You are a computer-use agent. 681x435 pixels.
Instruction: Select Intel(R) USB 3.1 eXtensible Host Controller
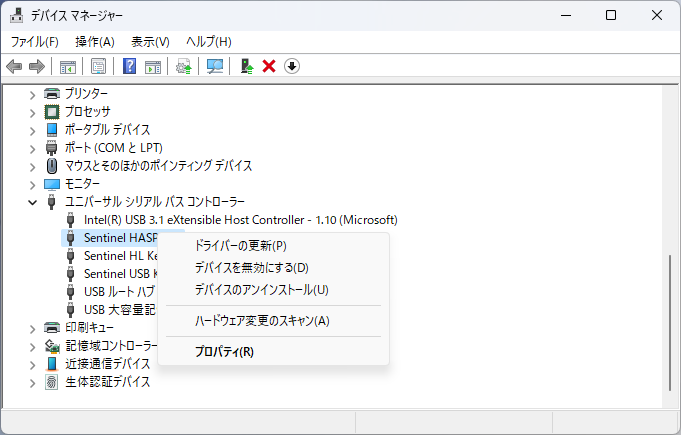[240, 220]
